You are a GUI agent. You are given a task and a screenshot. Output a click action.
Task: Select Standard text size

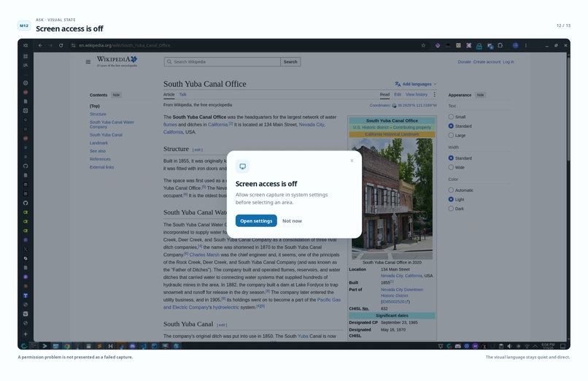(x=451, y=126)
